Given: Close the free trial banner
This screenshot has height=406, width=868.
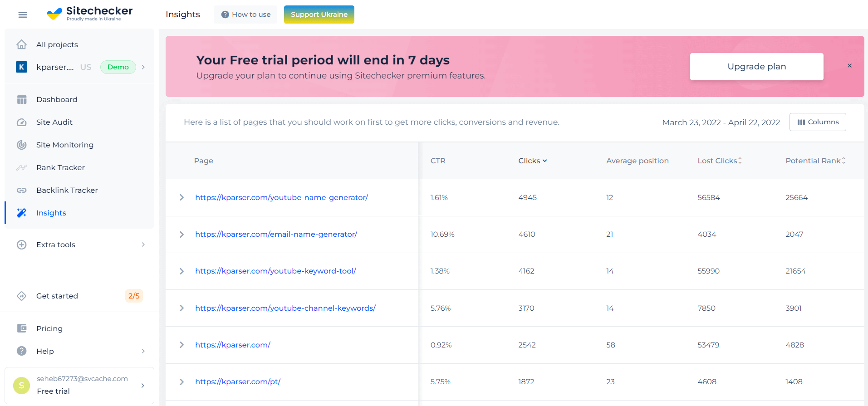Looking at the screenshot, I should point(849,66).
